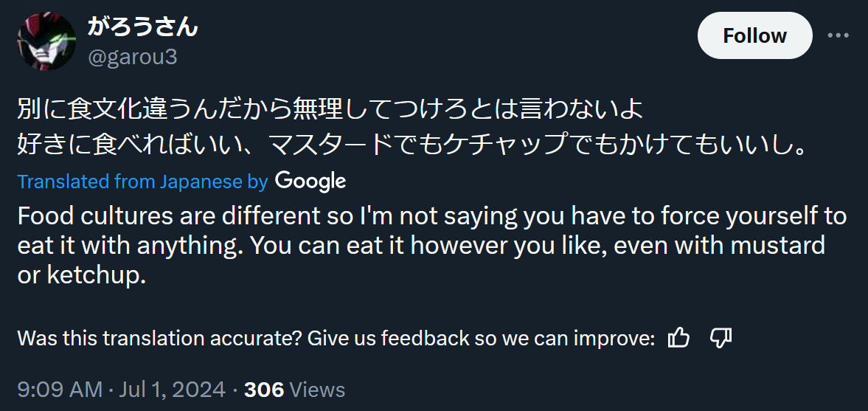The image size is (868, 411).
Task: Click the first line of Japanese tweet text
Action: click(x=330, y=111)
